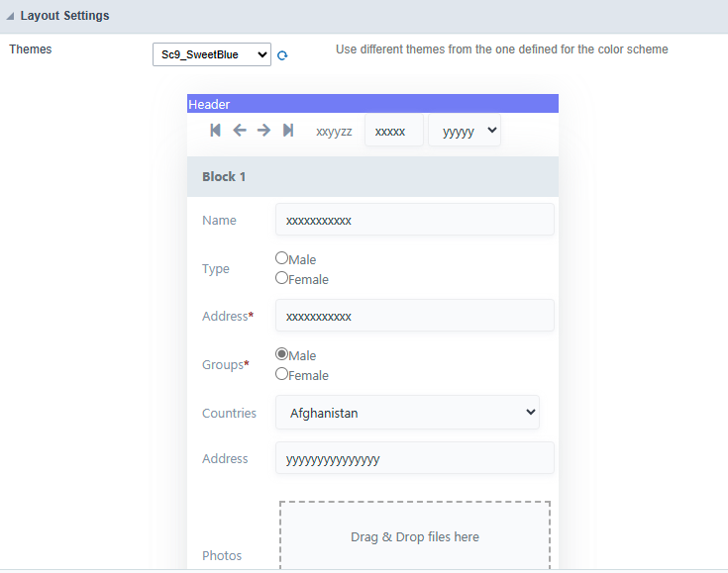
Task: Click the Name field label
Action: click(x=219, y=220)
